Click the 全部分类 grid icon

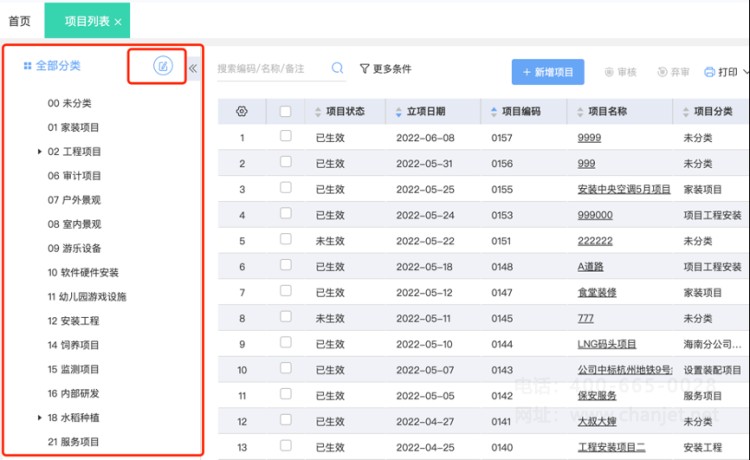27,66
